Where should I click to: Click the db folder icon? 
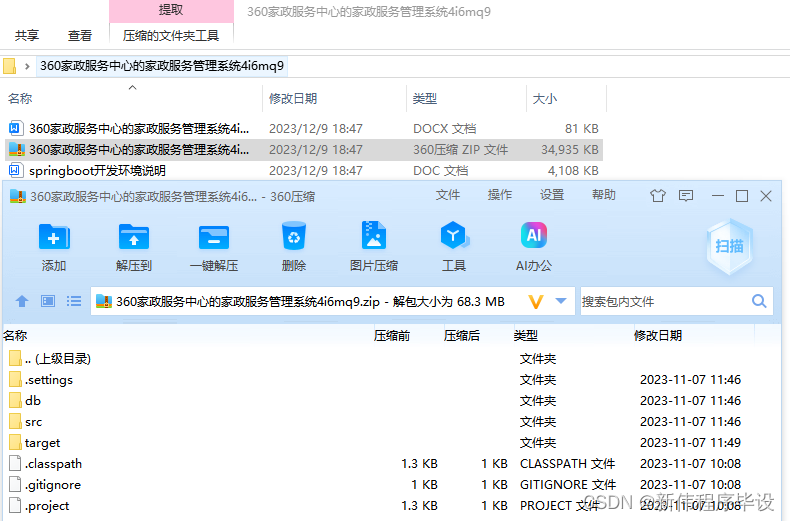16,401
